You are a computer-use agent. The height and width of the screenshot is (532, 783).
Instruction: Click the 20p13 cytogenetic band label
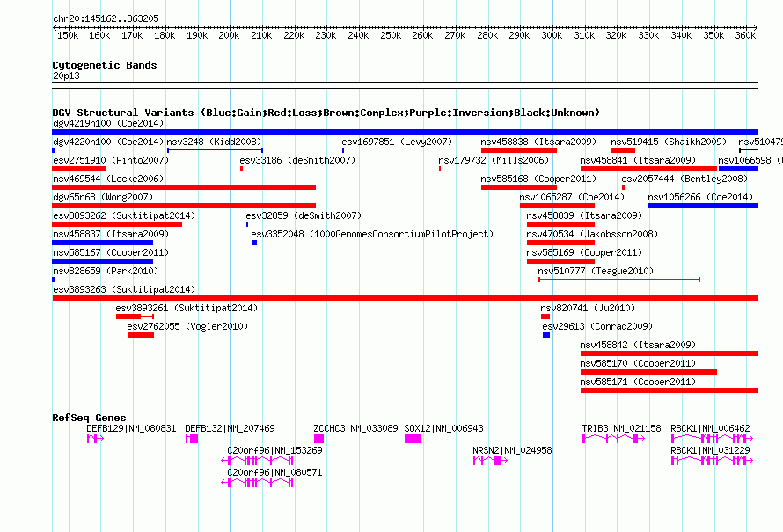66,76
